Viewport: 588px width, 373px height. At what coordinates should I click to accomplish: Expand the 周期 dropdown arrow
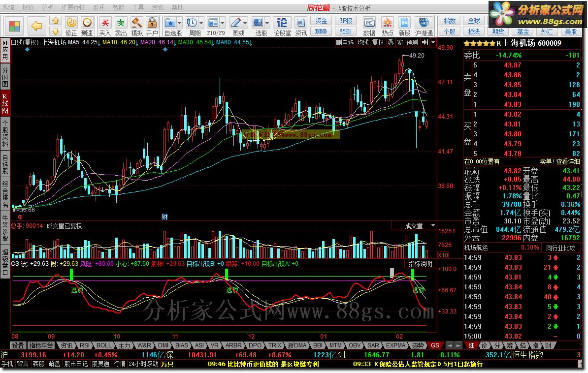point(201,23)
